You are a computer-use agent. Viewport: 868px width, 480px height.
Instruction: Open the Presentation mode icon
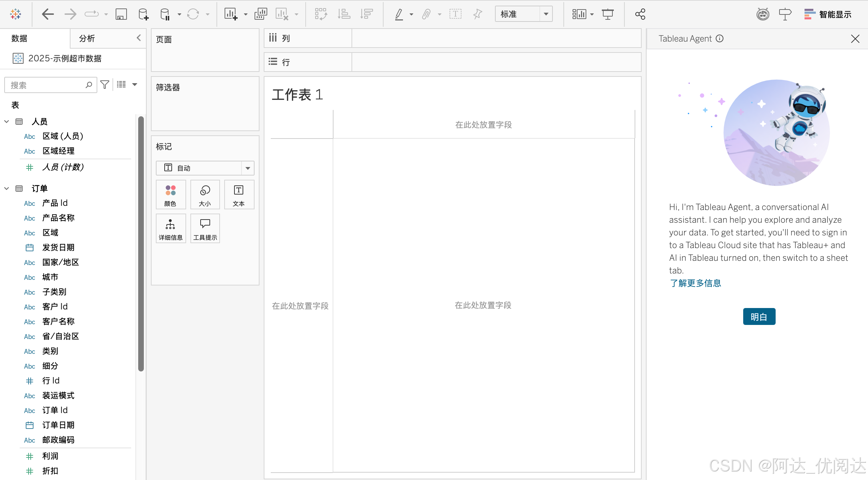click(x=608, y=14)
